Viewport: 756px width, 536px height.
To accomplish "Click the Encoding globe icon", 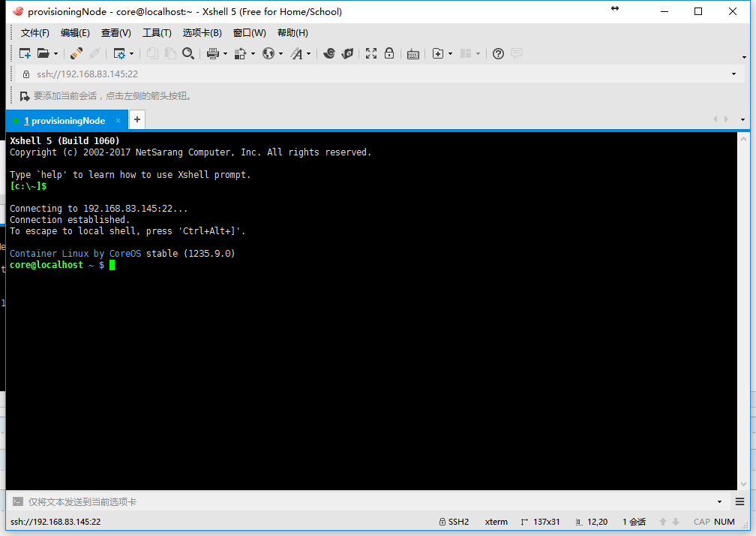I will [268, 53].
